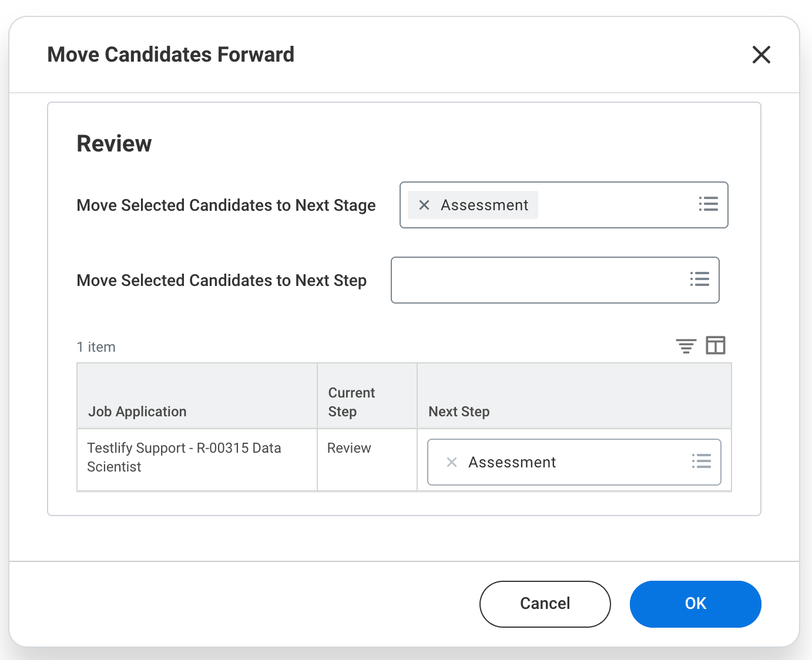Click the Assessment text in the table row

click(x=512, y=462)
